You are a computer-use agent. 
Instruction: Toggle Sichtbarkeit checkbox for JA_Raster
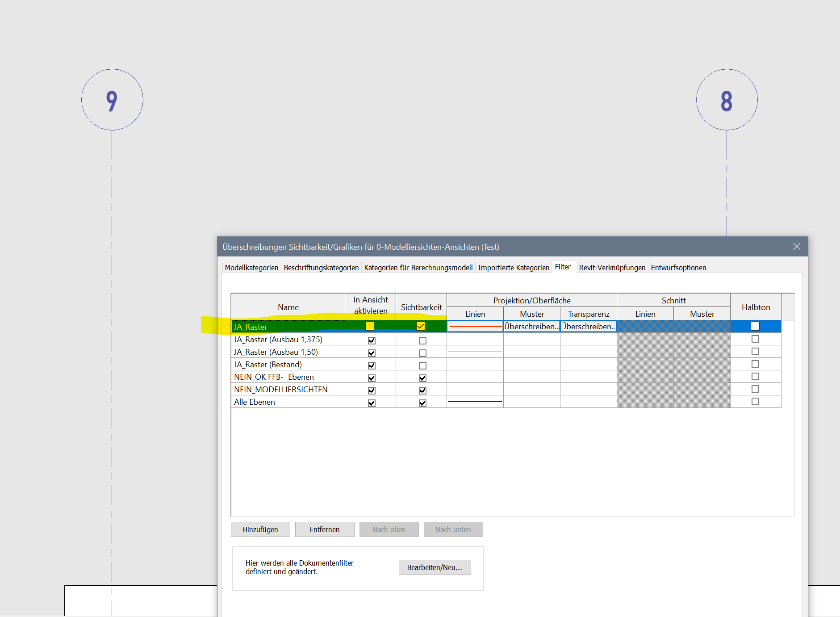(421, 326)
